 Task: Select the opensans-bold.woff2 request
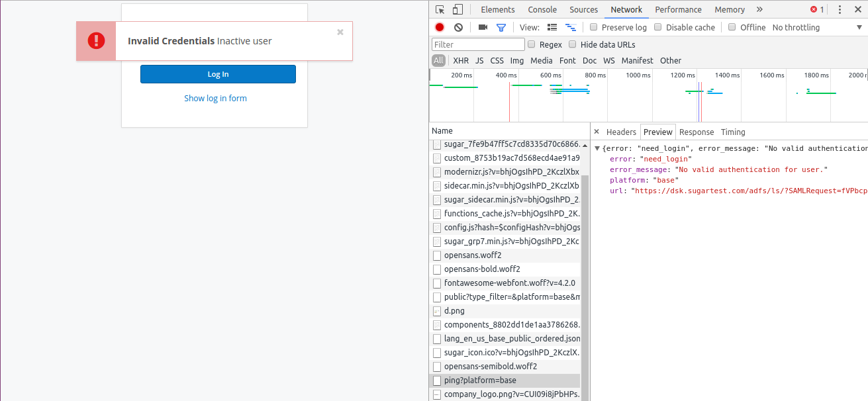click(x=505, y=269)
